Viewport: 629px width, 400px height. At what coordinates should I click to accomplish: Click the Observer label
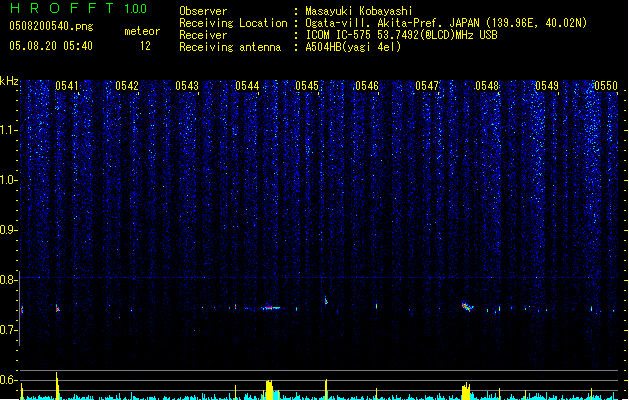(203, 11)
